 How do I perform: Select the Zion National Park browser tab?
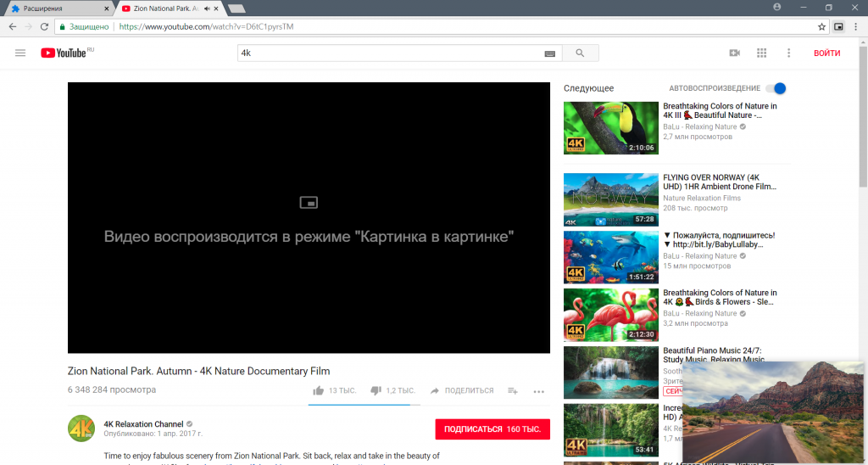point(165,8)
